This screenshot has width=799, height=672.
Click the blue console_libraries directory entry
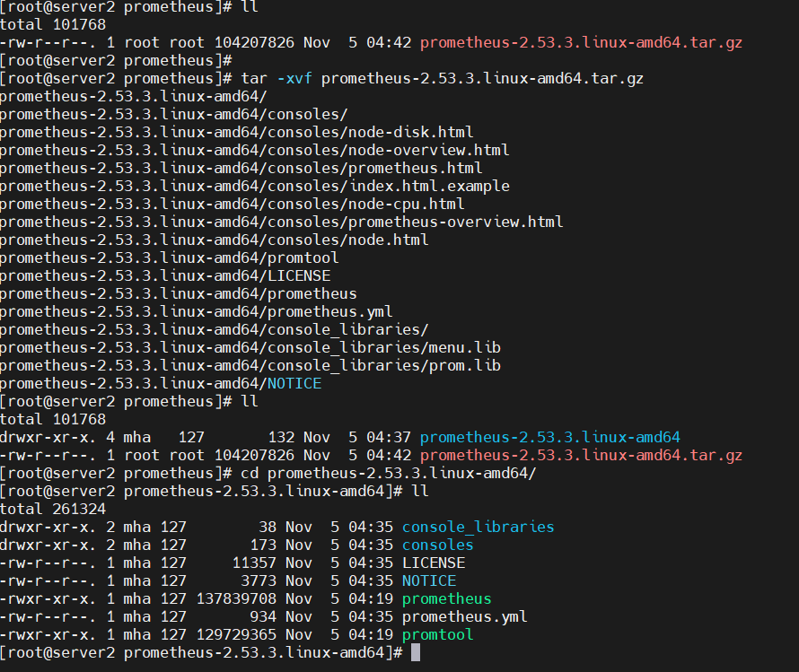coord(478,527)
